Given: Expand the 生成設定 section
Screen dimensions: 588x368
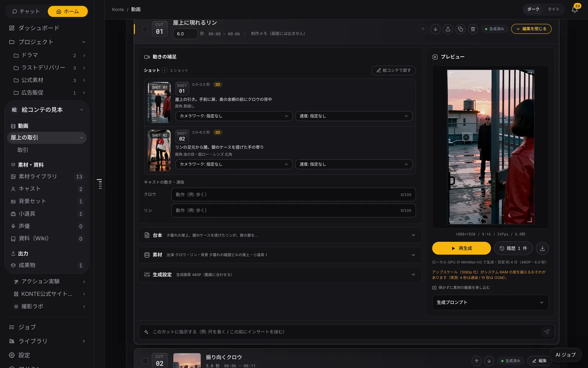Looking at the screenshot, I should point(280,275).
